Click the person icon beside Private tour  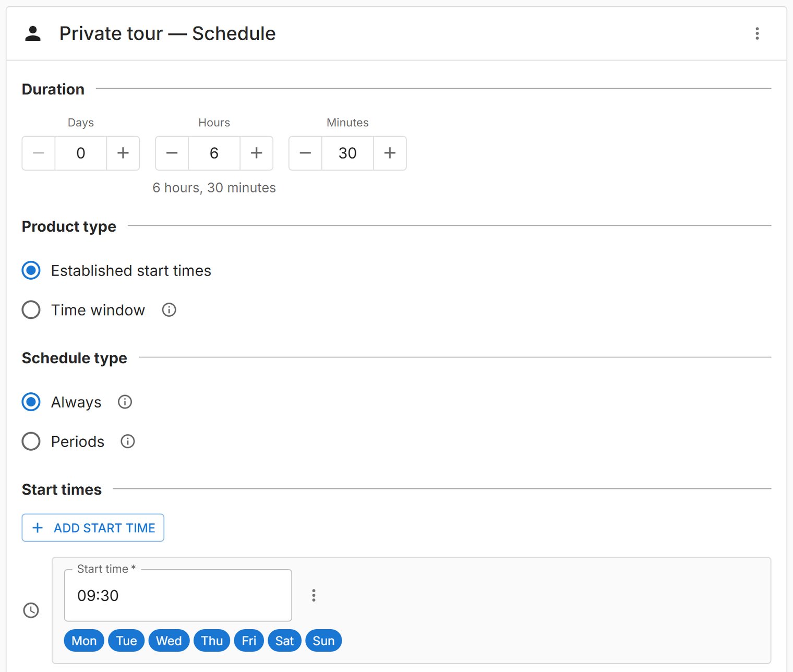(33, 34)
